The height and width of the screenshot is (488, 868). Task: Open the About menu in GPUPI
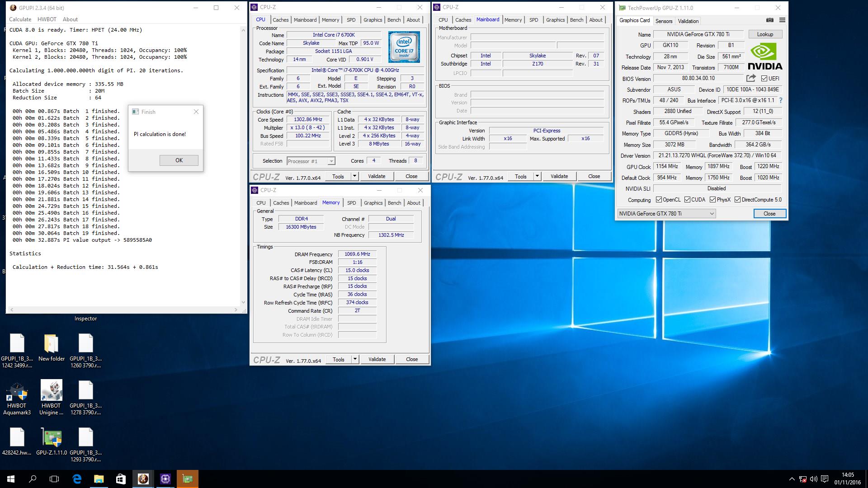pyautogui.click(x=70, y=19)
